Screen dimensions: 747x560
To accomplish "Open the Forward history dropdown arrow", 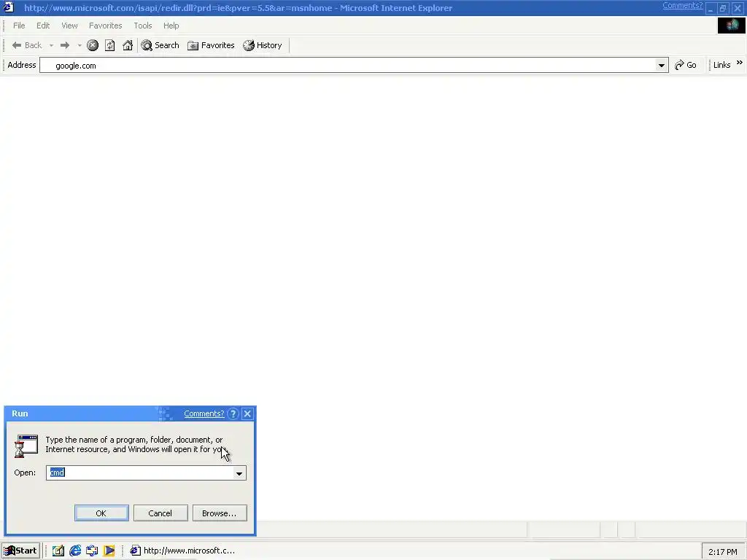I will pos(80,45).
